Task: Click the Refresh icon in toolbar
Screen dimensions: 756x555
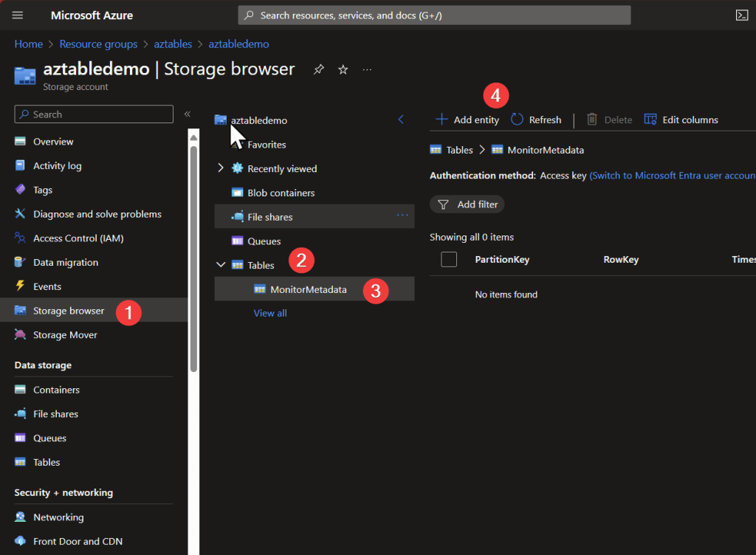Action: tap(518, 120)
